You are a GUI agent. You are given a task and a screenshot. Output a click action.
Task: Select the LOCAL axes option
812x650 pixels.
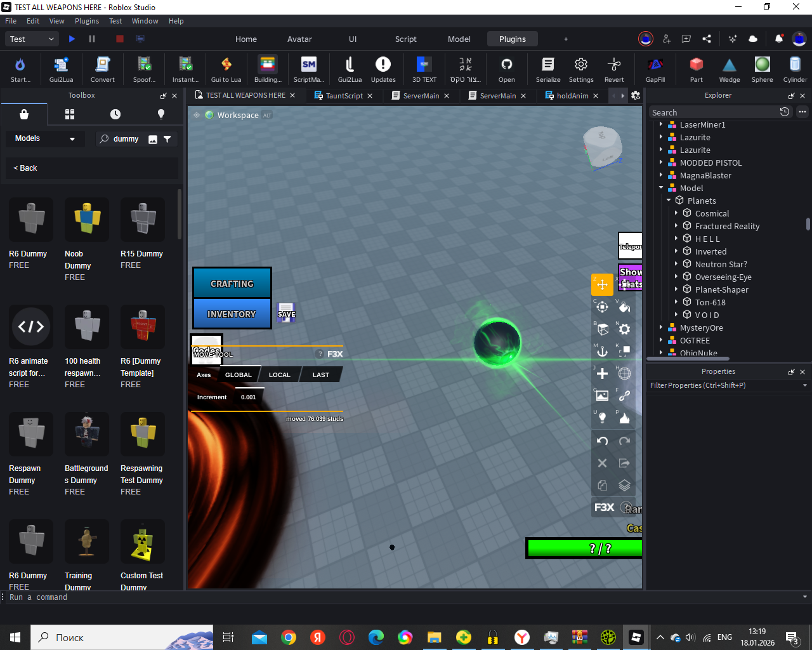[x=279, y=375]
